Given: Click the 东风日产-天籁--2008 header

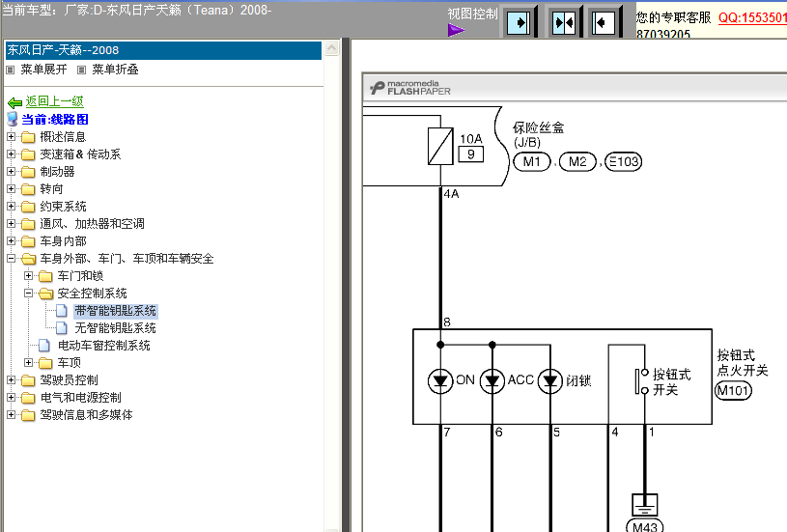Looking at the screenshot, I should 163,50.
